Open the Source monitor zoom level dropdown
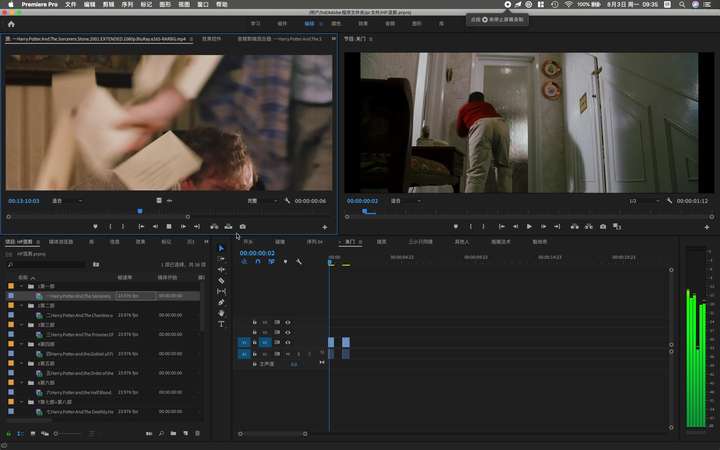 click(68, 201)
